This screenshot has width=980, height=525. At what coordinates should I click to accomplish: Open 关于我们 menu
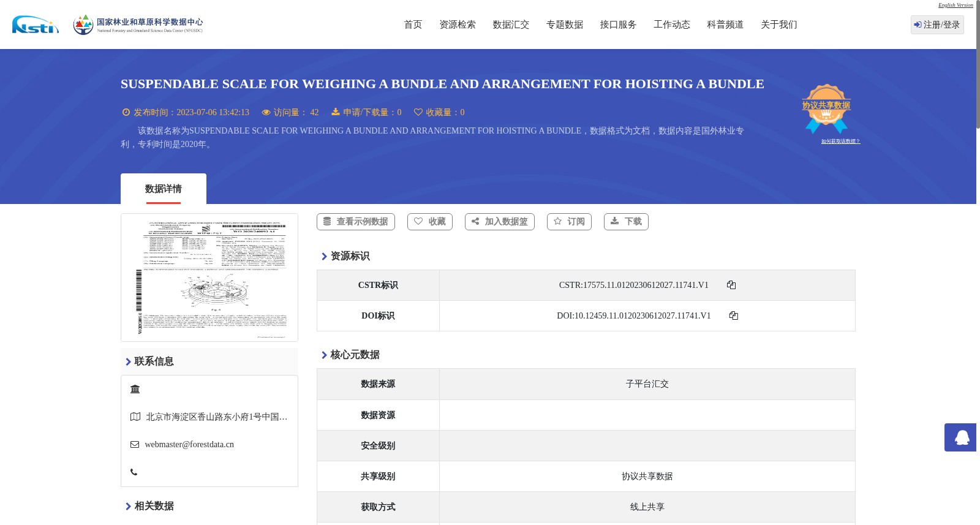779,25
